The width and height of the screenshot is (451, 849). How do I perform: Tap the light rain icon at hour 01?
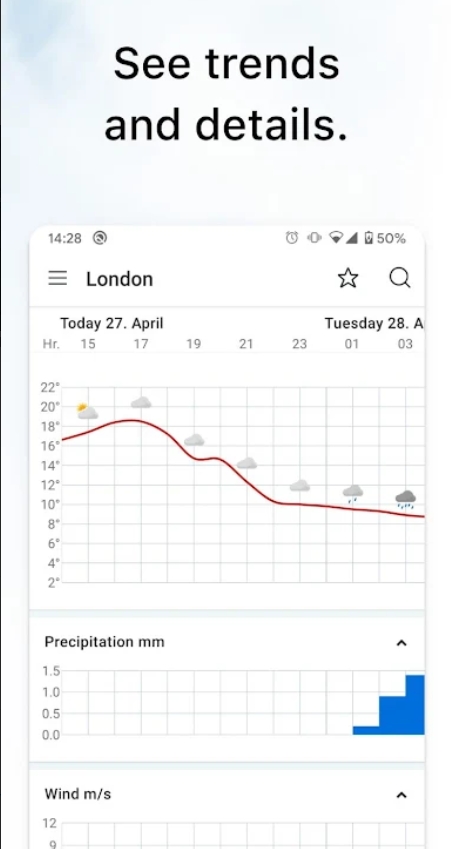[352, 493]
